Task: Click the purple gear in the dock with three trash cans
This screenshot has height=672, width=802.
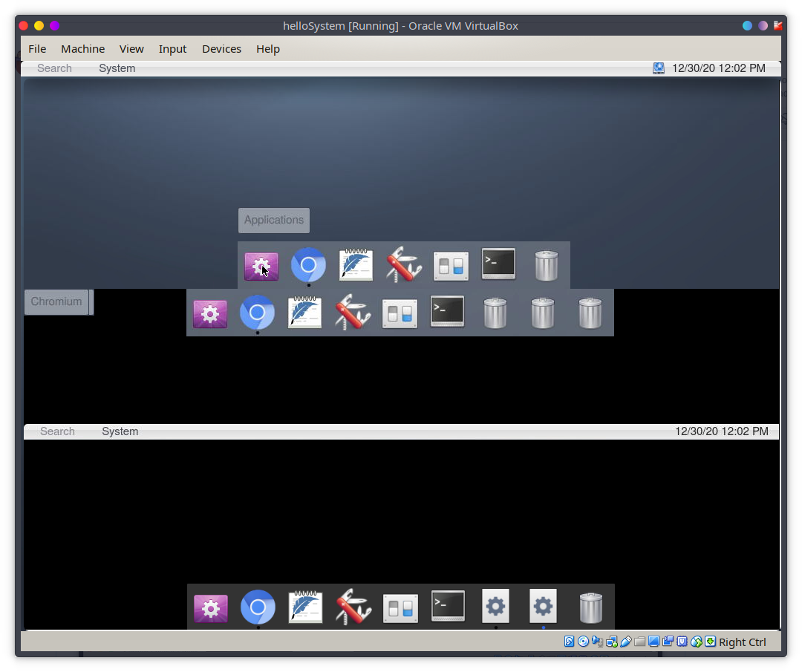Action: coord(210,313)
